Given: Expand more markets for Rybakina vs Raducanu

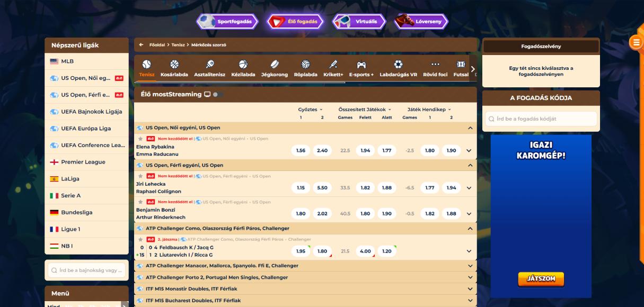Looking at the screenshot, I should [x=469, y=150].
